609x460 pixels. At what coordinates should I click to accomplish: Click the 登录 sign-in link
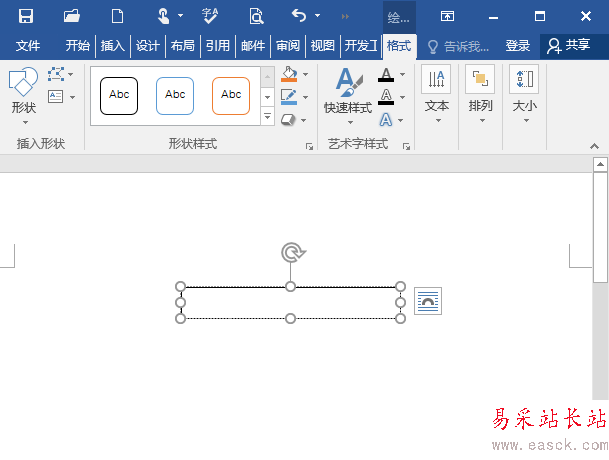[x=518, y=46]
